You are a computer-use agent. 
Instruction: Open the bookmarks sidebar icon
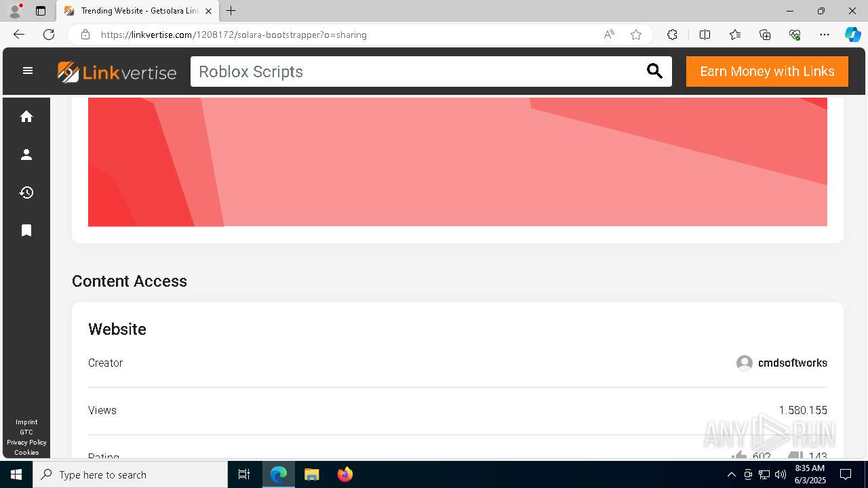pos(26,230)
